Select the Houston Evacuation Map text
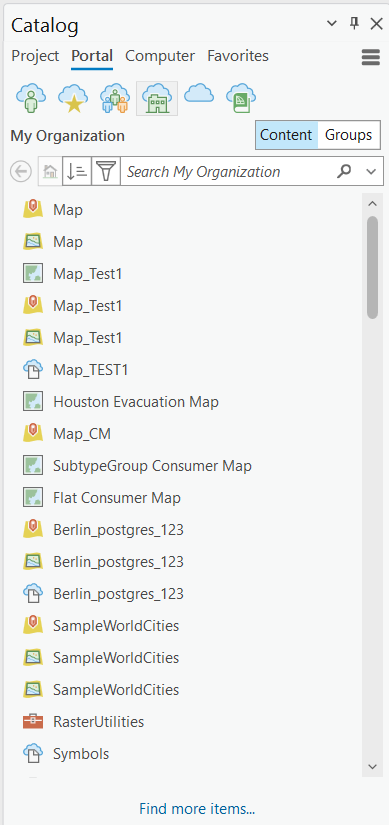Screen dimensions: 389x825 136,402
